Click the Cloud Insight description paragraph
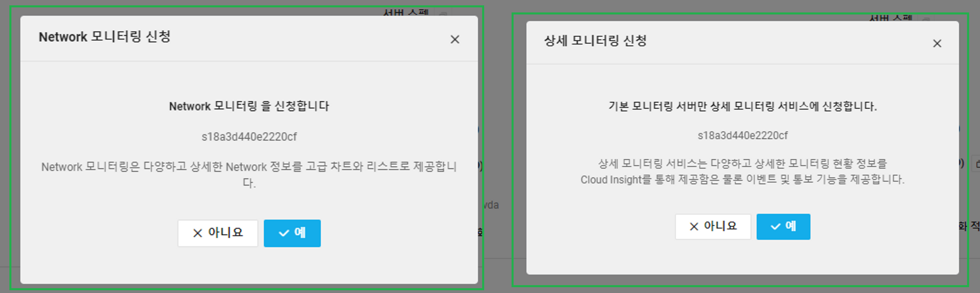The height and width of the screenshot is (293, 980). [742, 171]
